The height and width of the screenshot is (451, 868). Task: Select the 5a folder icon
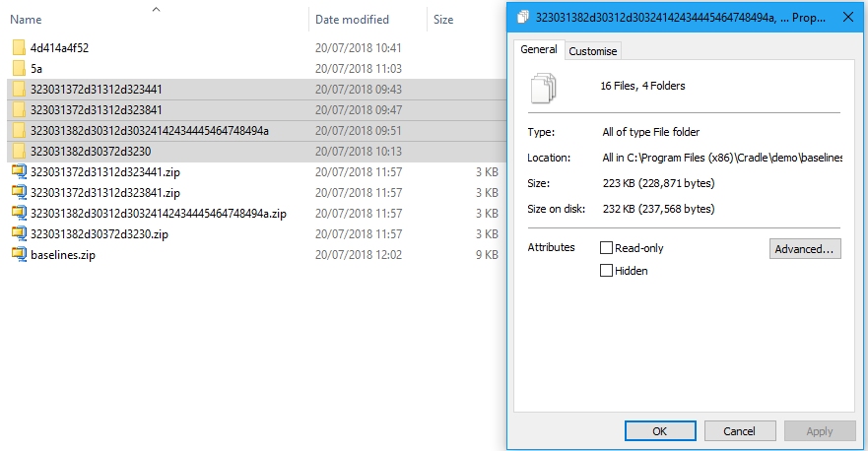[19, 69]
